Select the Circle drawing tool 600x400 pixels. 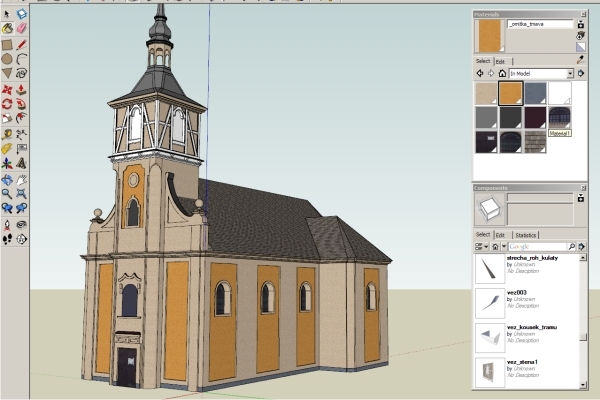[7, 59]
